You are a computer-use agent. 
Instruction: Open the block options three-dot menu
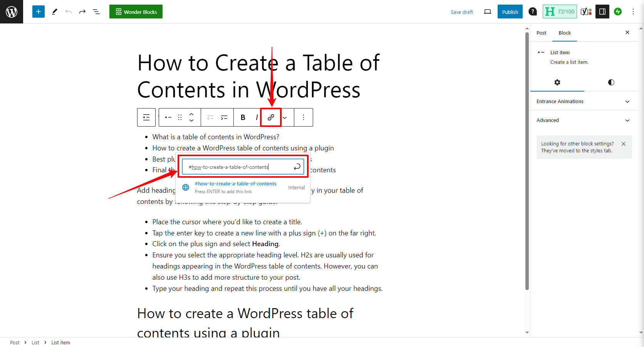(304, 117)
